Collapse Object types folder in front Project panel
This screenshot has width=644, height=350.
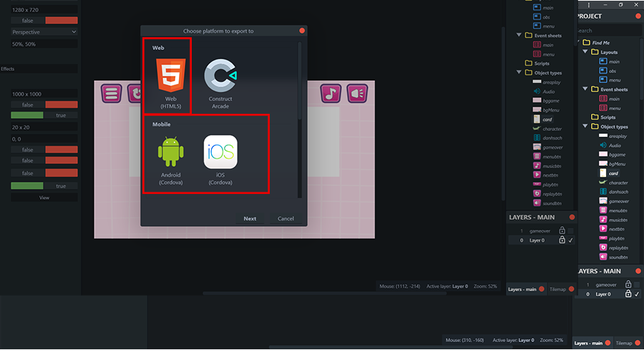coord(585,127)
